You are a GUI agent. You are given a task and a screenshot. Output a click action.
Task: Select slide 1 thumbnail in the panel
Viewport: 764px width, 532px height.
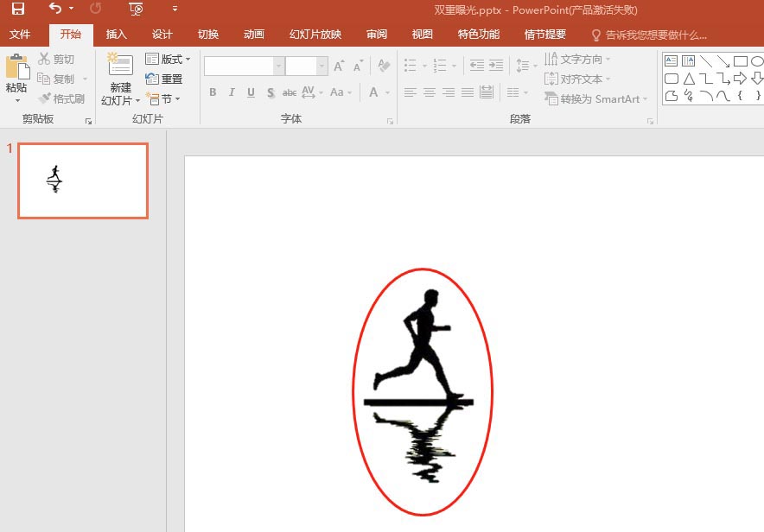83,180
